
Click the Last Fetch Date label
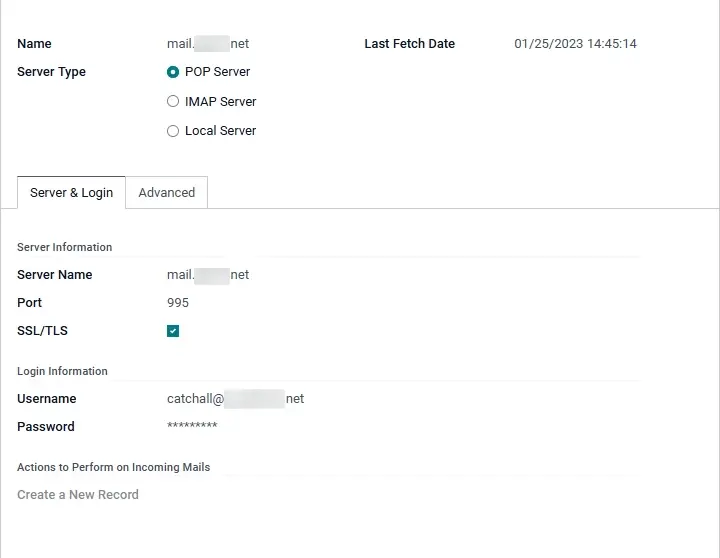(409, 44)
